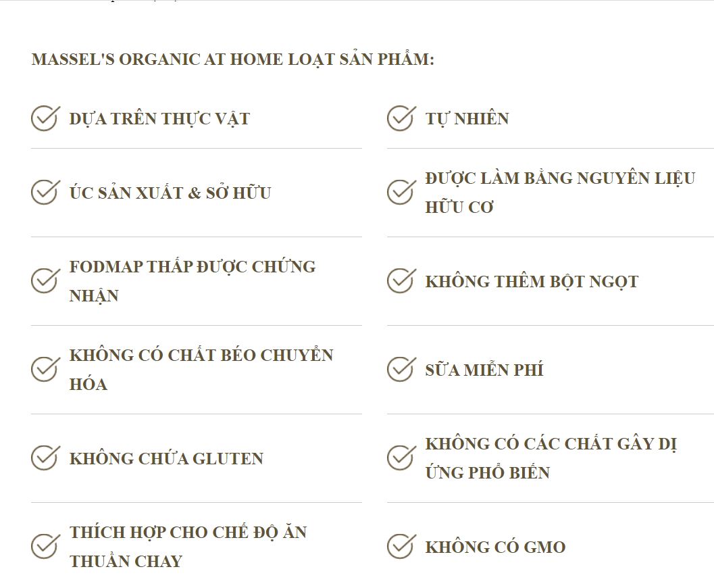Select the TỰ NHIÊN label
This screenshot has width=714, height=588.
pos(467,119)
